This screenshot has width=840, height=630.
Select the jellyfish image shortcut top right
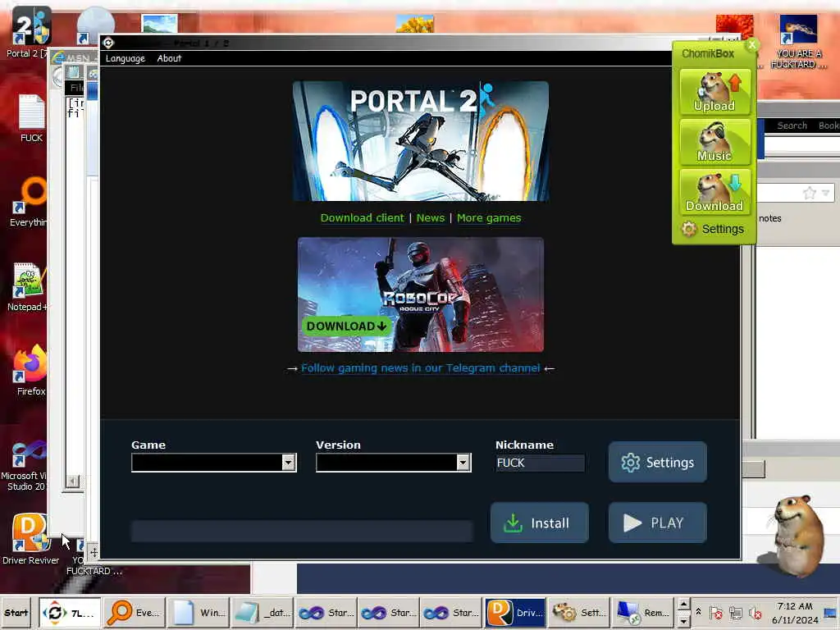pos(797,42)
